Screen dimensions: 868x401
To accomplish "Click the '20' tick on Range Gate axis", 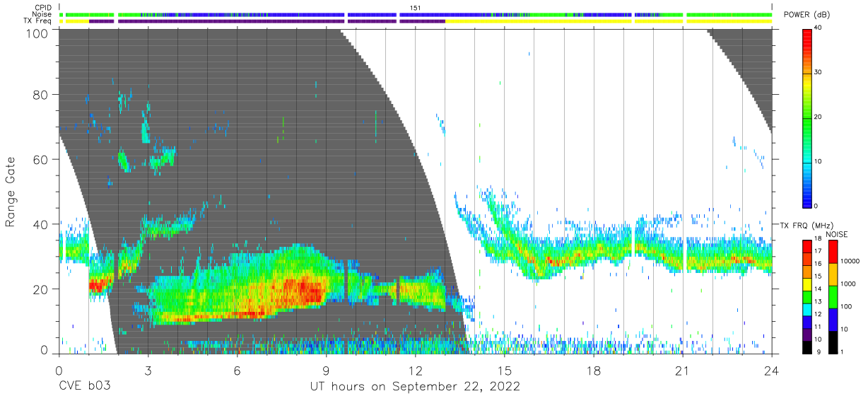I will coord(42,289).
